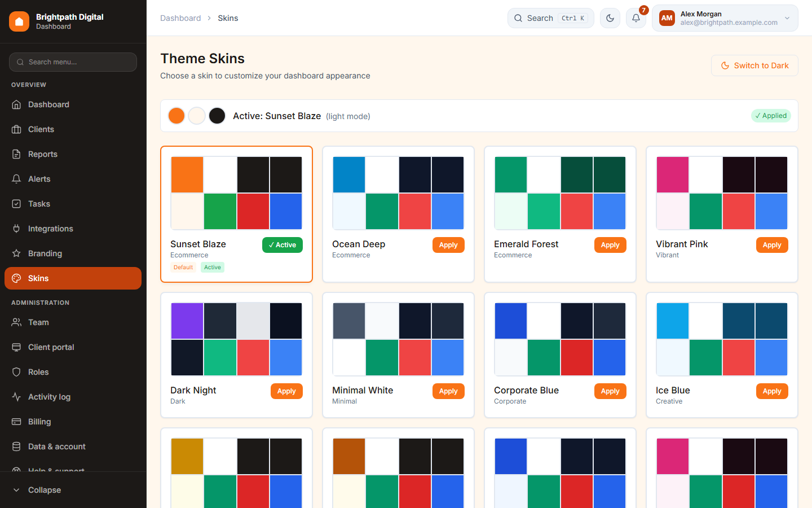Click the Branding star icon
This screenshot has width=812, height=508.
[x=16, y=253]
